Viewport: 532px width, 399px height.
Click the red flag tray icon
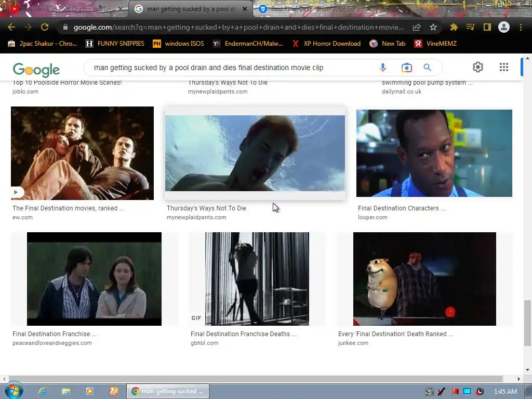(455, 392)
